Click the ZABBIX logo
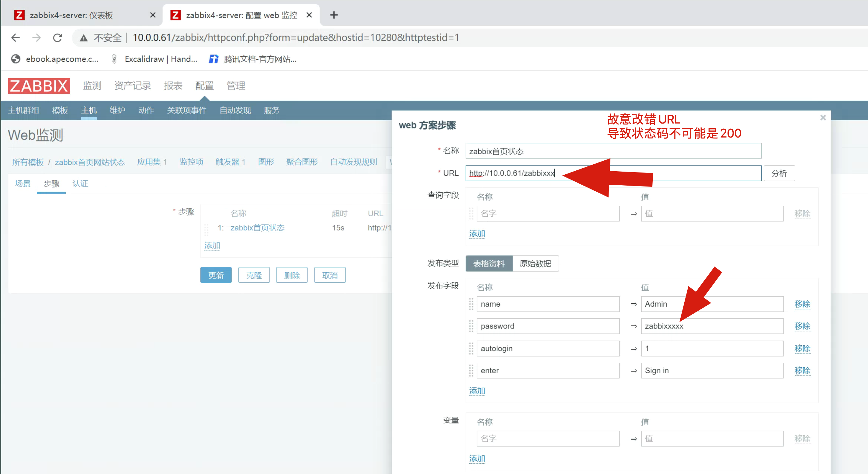Image resolution: width=868 pixels, height=474 pixels. [39, 85]
